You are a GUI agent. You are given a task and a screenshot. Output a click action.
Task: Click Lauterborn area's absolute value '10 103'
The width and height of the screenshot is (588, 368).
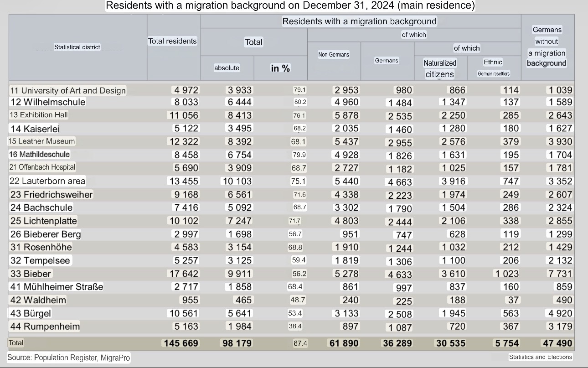(x=237, y=181)
